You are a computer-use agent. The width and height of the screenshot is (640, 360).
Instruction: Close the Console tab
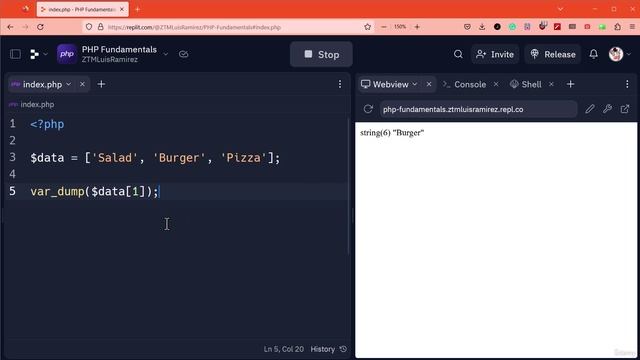(x=496, y=84)
